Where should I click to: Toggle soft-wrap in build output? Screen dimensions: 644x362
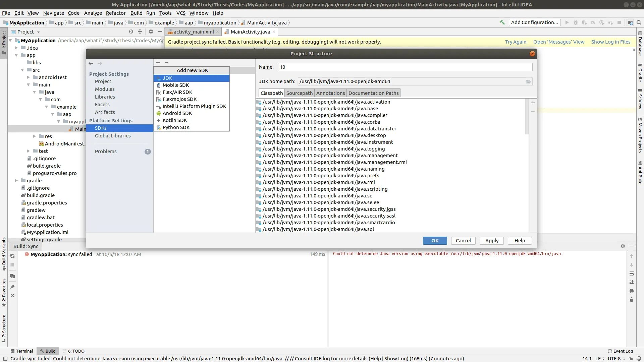632,274
